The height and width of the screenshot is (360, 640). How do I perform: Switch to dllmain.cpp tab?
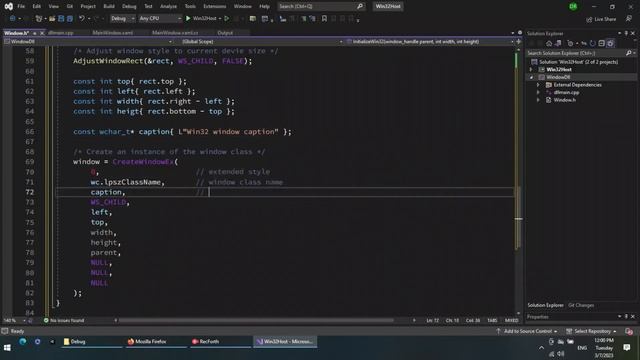pos(60,33)
